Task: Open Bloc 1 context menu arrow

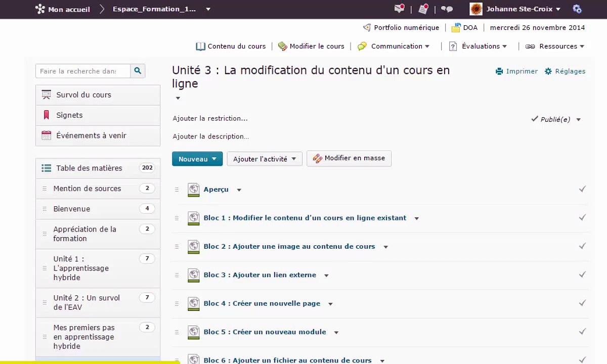Action: 417,218
